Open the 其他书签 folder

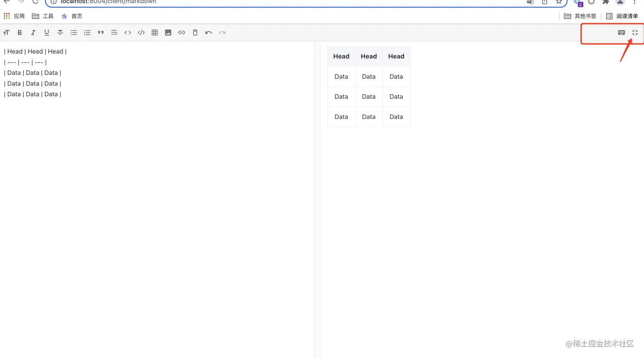click(580, 16)
